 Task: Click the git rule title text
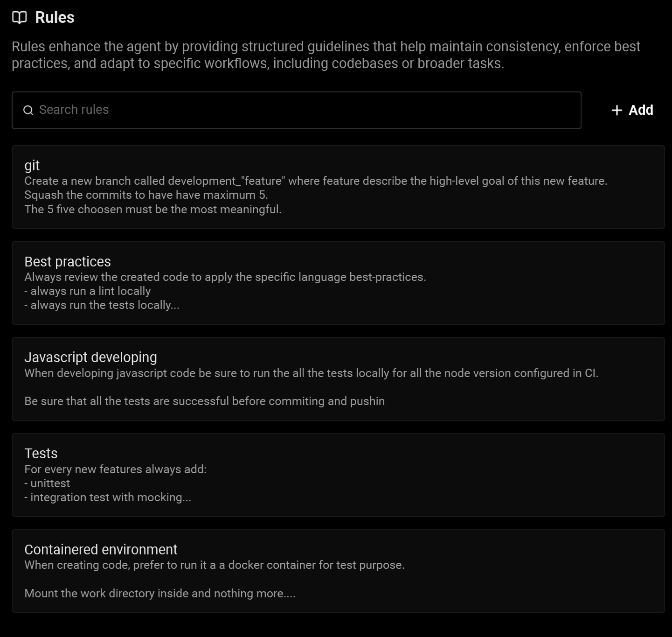tap(32, 165)
